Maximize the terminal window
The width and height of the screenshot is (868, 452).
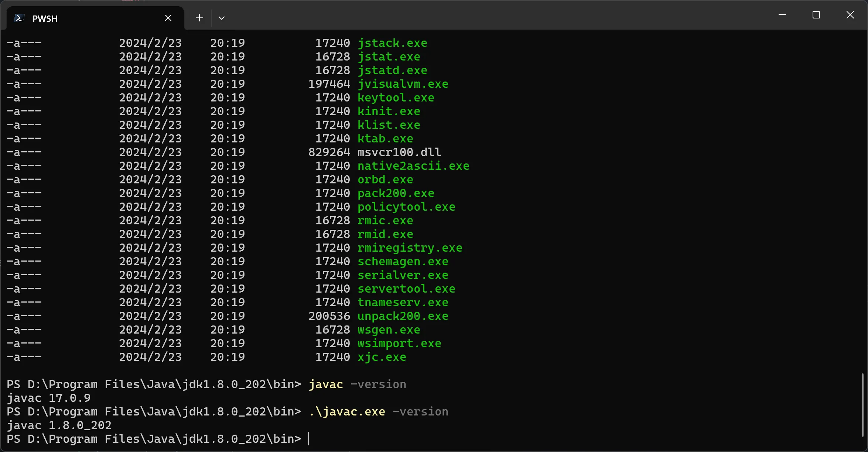coord(816,15)
